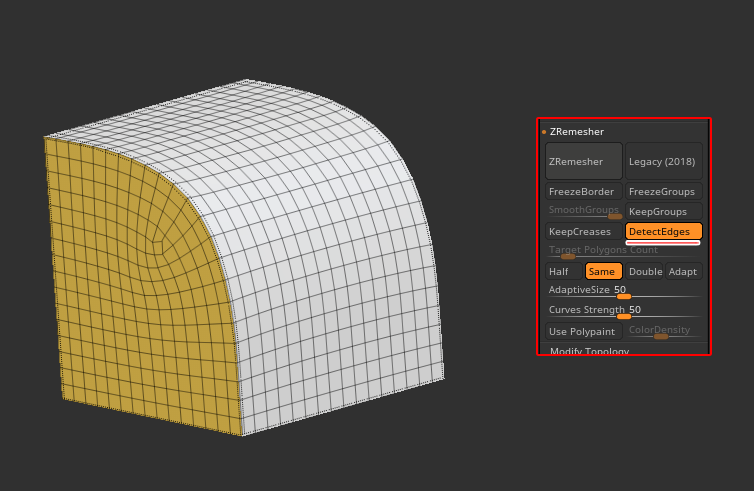Collapse the ZRemesher panel header

click(x=576, y=132)
